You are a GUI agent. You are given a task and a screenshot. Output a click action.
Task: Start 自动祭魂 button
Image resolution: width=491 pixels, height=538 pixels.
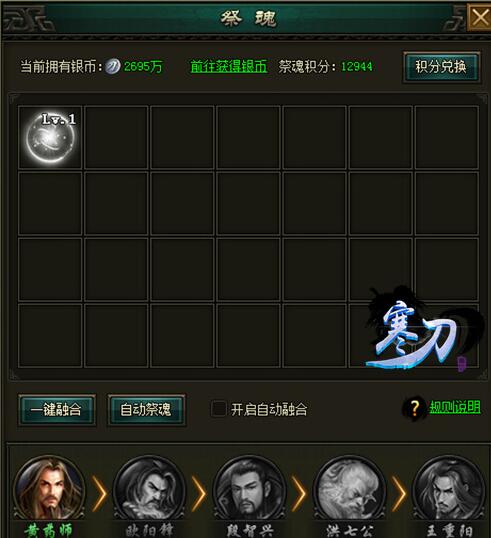pos(146,410)
